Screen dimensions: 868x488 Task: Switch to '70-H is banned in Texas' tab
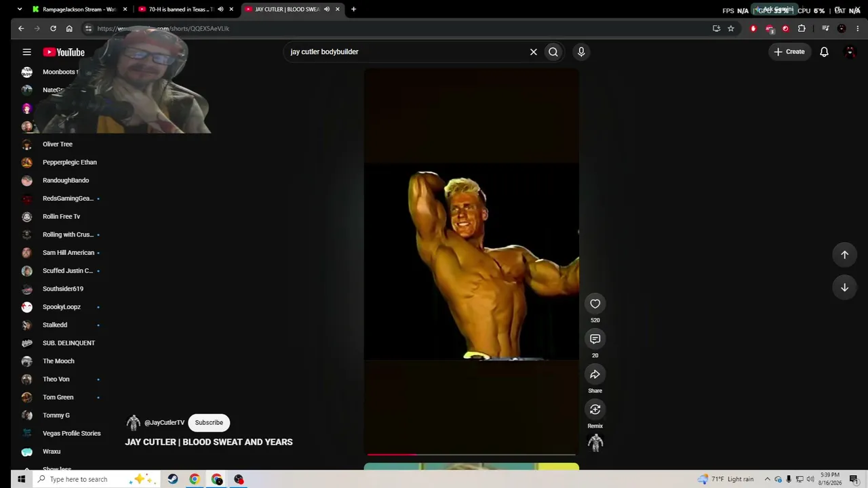coord(180,9)
